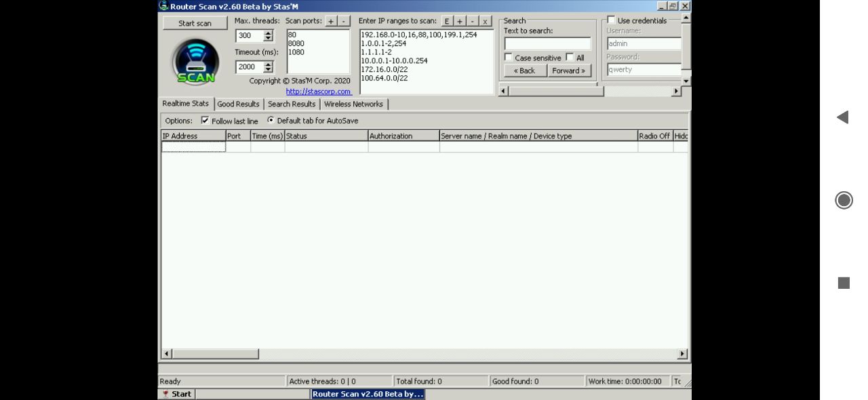
Task: Increase the Max. threads value
Action: click(x=269, y=33)
